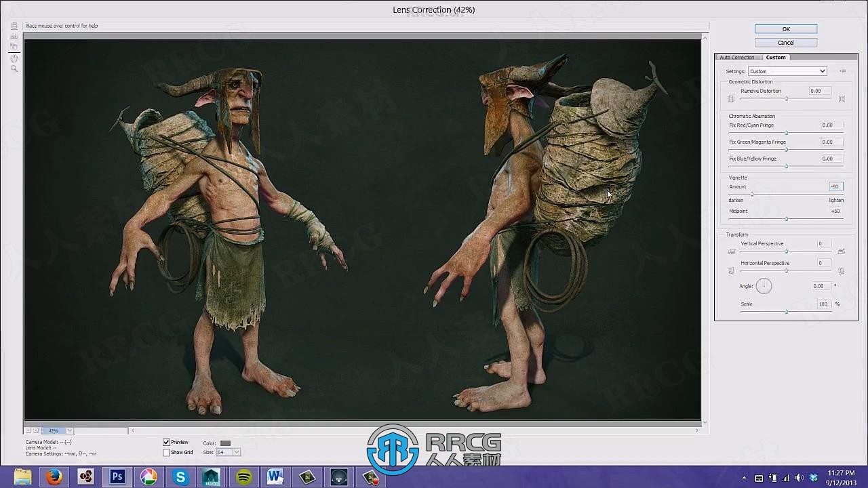Click the pincushion distortion icon
The height and width of the screenshot is (488, 868).
coord(842,99)
